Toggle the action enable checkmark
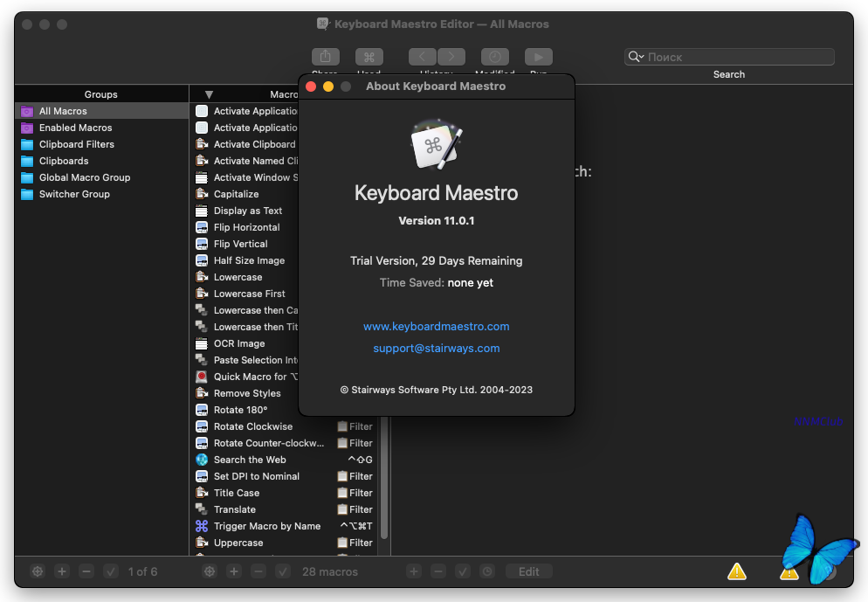 pyautogui.click(x=463, y=571)
